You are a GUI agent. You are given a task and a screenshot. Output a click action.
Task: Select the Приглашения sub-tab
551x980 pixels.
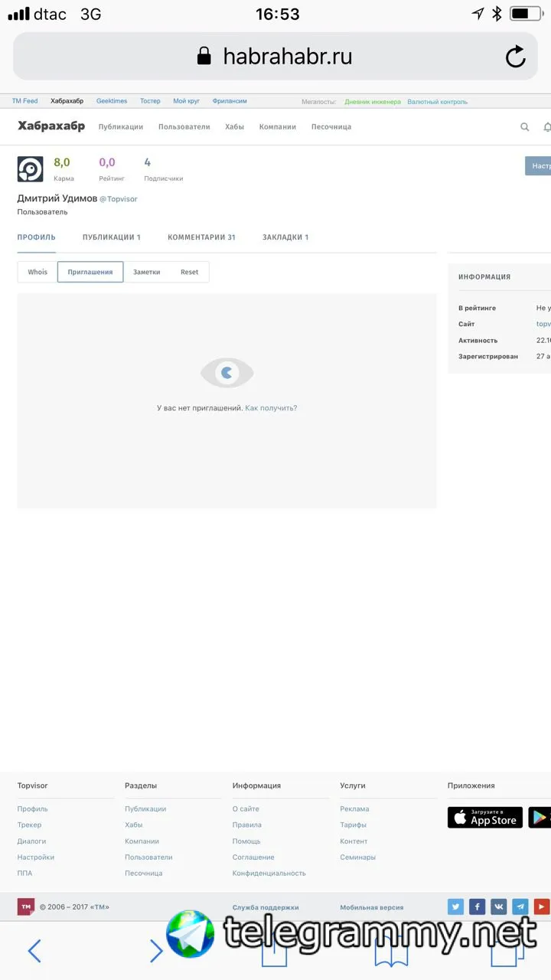(x=90, y=272)
